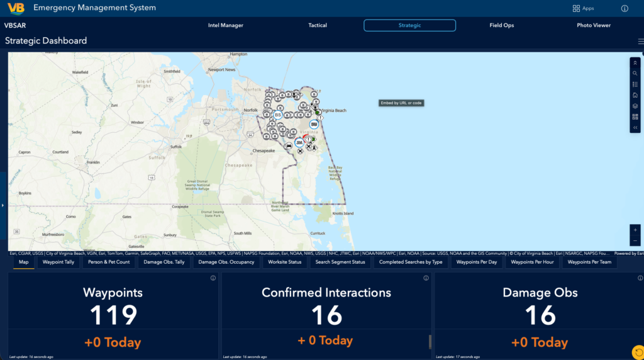Open Damage Obs. Tally tab

(x=164, y=262)
